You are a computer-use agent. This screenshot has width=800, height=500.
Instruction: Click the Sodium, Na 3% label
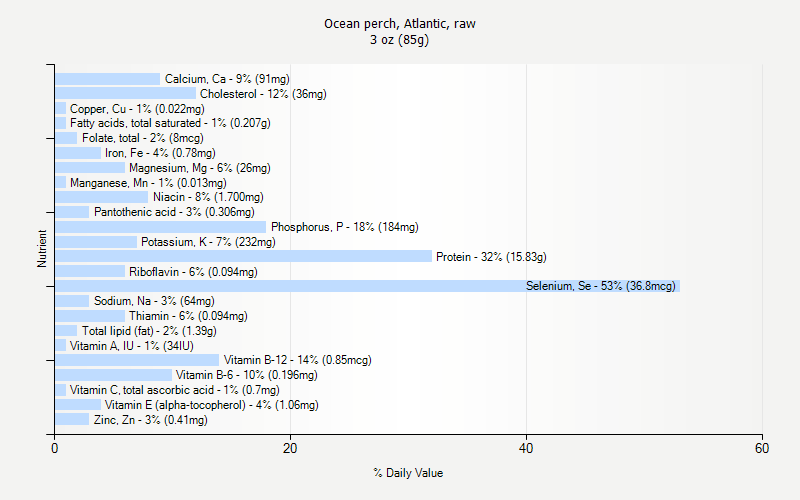click(154, 301)
